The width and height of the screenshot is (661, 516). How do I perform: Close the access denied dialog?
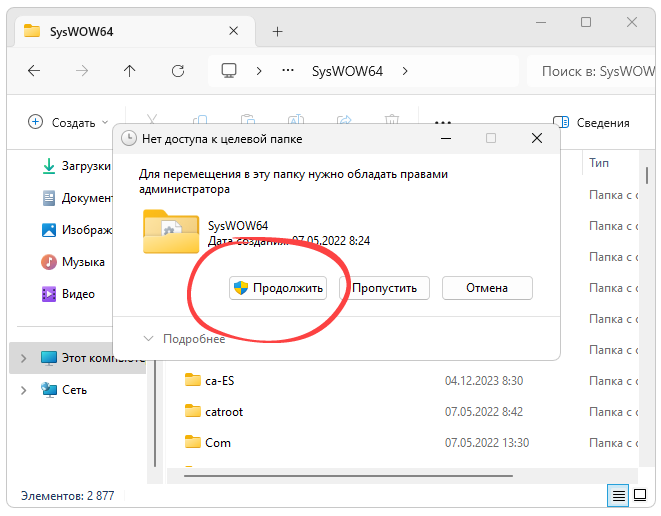coord(537,138)
